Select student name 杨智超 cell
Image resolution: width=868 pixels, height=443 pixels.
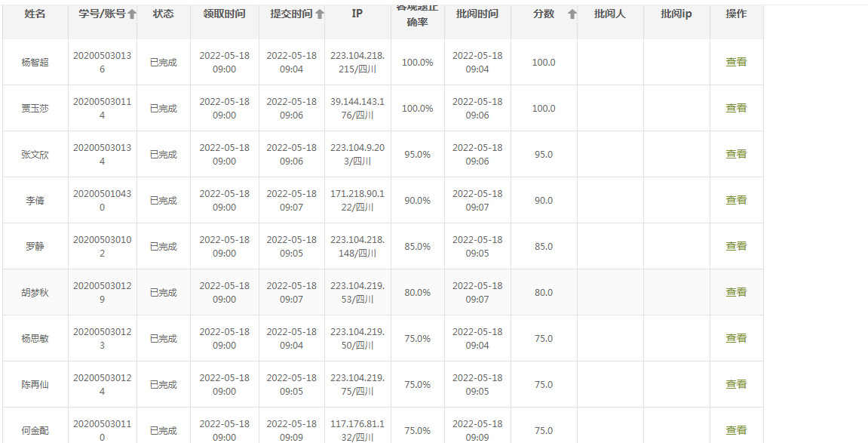pyautogui.click(x=35, y=63)
